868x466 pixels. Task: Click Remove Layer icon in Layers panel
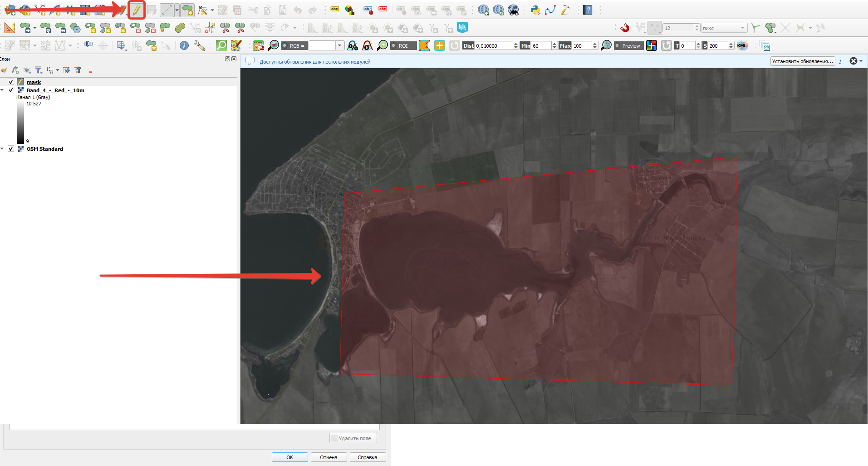(89, 70)
